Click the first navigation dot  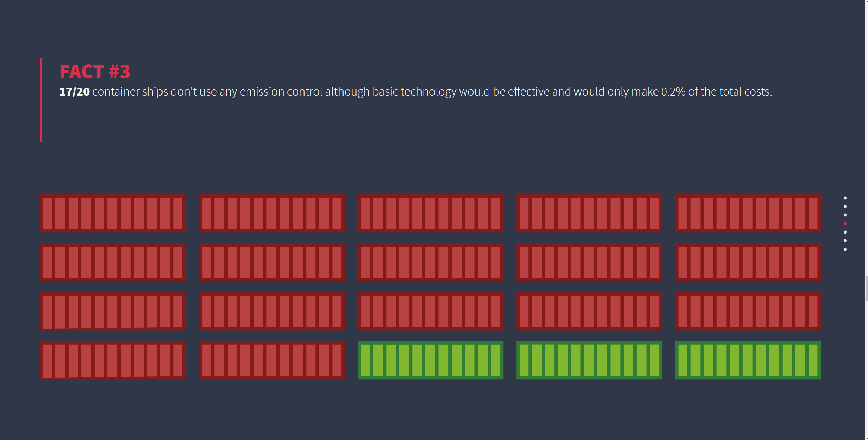pos(845,198)
